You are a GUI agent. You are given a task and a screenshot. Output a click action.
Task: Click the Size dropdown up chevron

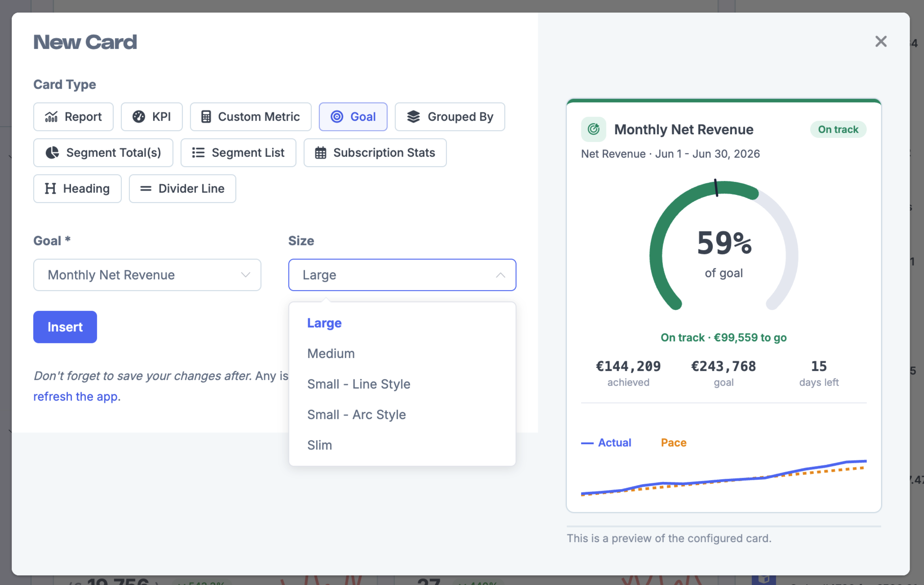point(500,275)
